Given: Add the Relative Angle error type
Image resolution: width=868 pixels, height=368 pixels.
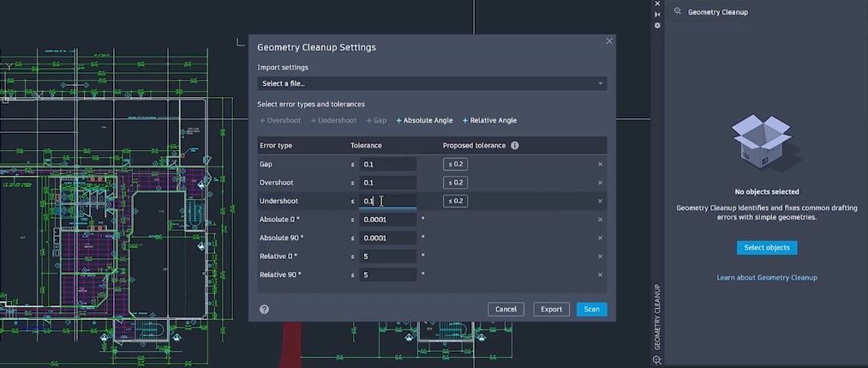Looking at the screenshot, I should point(489,120).
